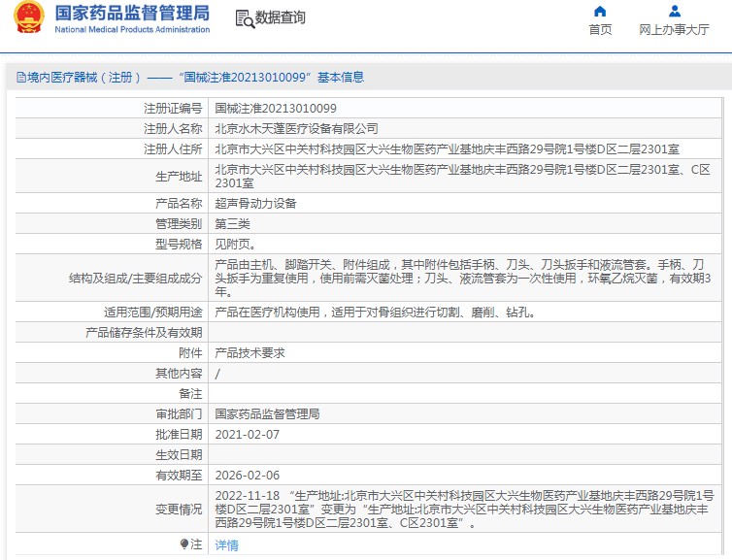Select registration number value 国械注准20213010099 in table
The height and width of the screenshot is (560, 732).
[x=276, y=109]
